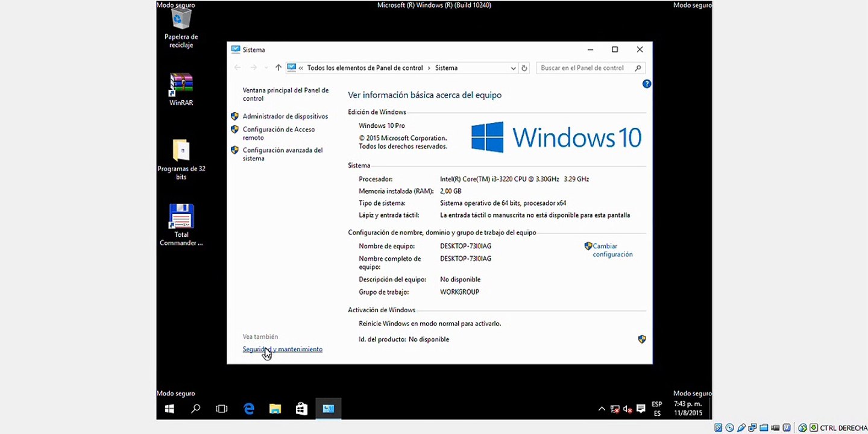Image resolution: width=868 pixels, height=434 pixels.
Task: Click the Reinicie Windows en modo normal text
Action: click(x=430, y=324)
